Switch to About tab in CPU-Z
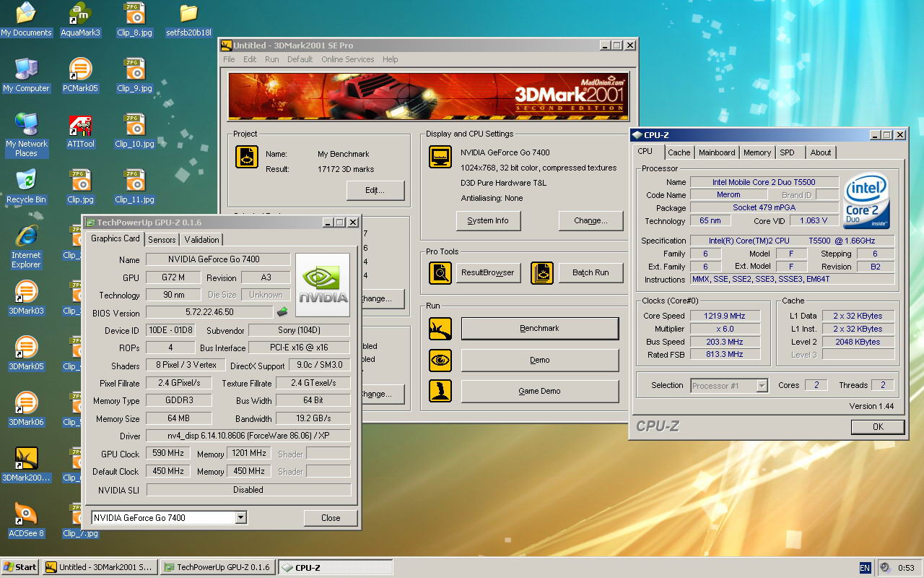Viewport: 924px width, 578px height. click(821, 152)
